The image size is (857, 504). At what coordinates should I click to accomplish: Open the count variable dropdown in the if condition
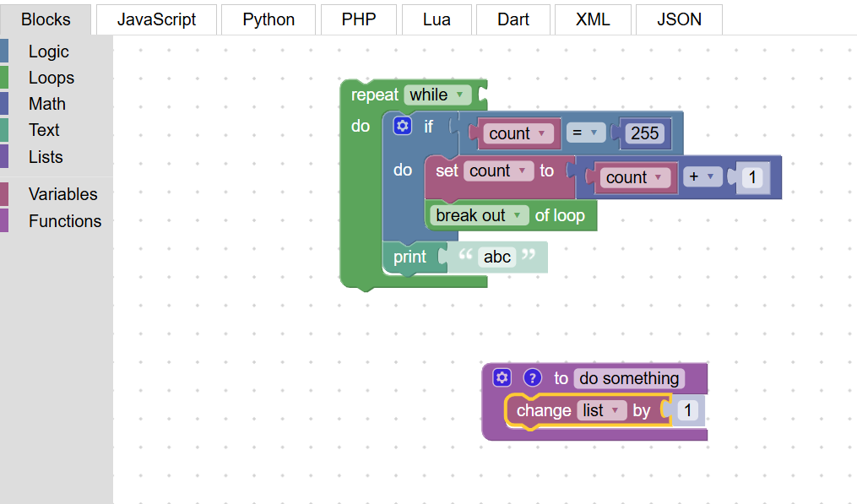pos(518,133)
